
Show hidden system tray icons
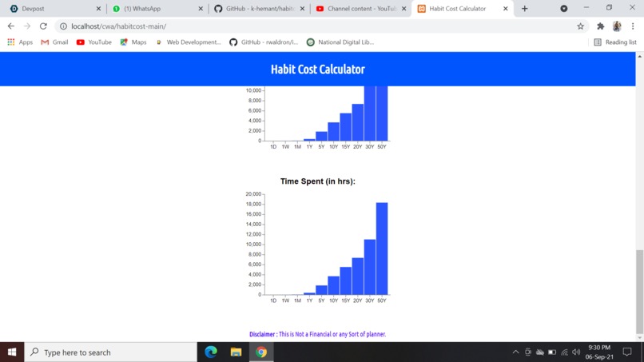tap(515, 352)
